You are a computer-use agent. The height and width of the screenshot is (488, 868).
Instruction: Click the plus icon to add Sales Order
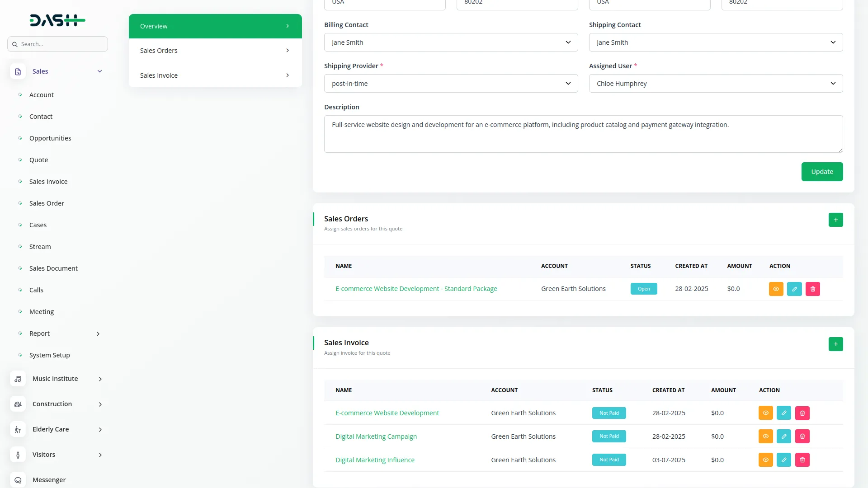point(835,220)
